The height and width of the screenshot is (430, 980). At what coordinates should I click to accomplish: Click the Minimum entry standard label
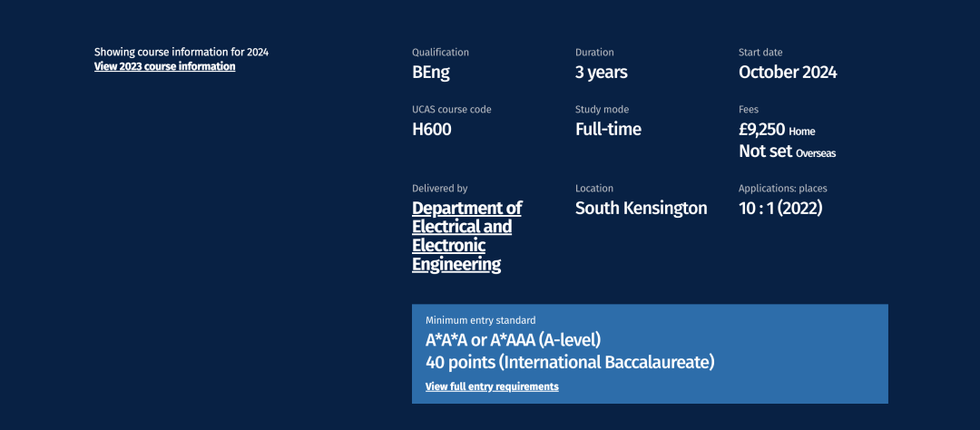(x=480, y=320)
